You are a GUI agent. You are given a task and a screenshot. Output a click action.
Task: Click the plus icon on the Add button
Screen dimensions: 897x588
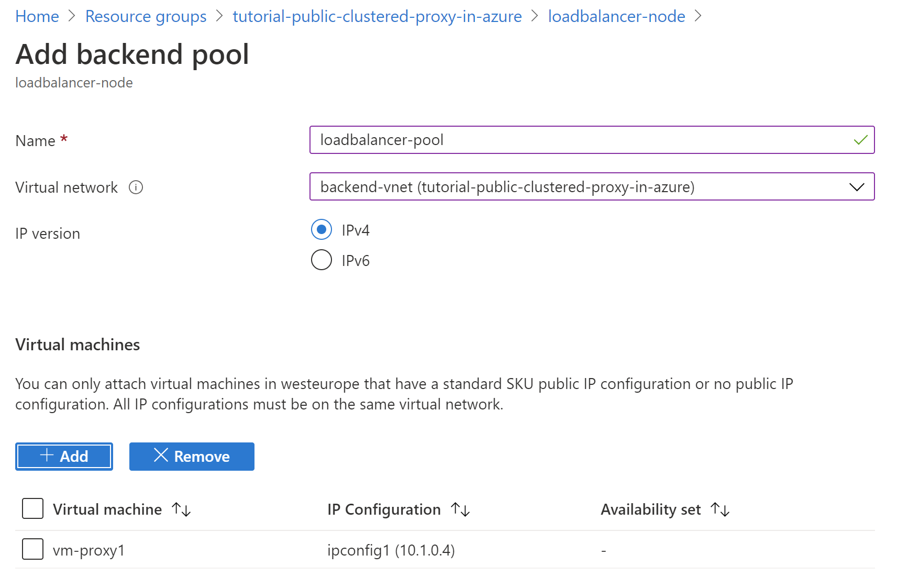click(46, 456)
